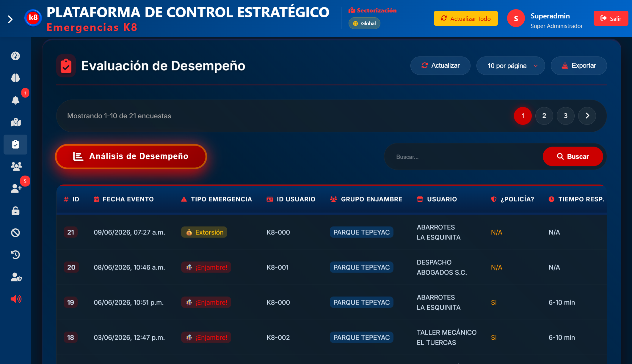This screenshot has width=632, height=364.
Task: Click ID badge 19
Action: (x=70, y=302)
